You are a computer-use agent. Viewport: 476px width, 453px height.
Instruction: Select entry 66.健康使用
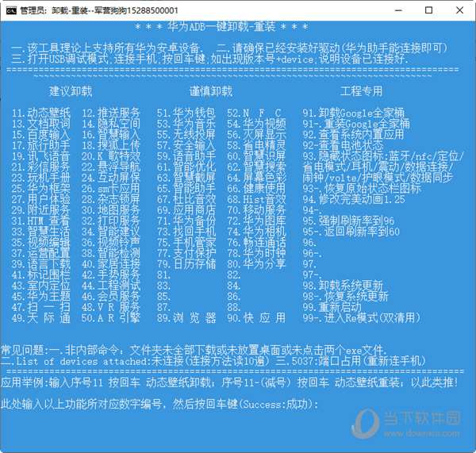tap(256, 189)
